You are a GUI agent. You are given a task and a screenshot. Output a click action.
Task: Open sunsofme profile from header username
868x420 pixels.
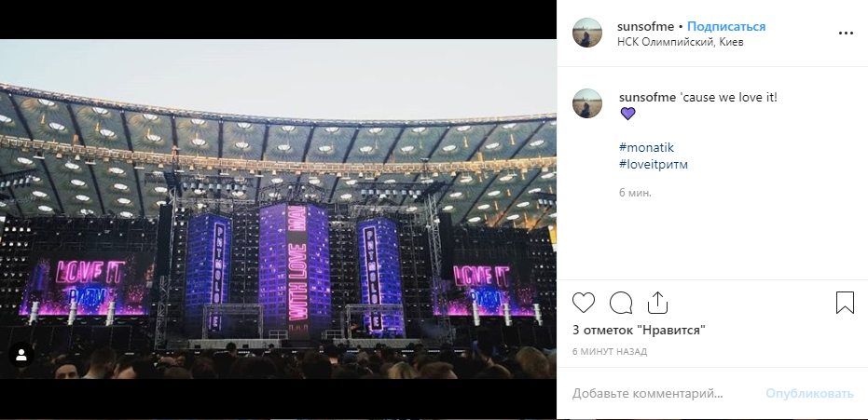coord(645,26)
